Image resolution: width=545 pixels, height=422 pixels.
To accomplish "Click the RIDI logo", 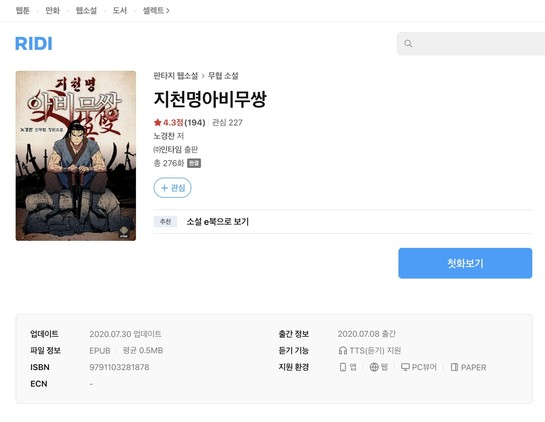I will [x=34, y=44].
